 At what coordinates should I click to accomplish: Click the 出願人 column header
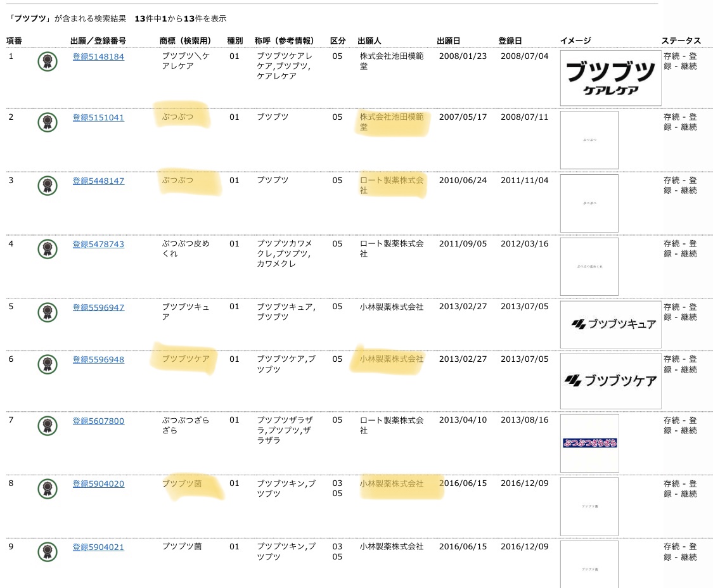tap(369, 41)
